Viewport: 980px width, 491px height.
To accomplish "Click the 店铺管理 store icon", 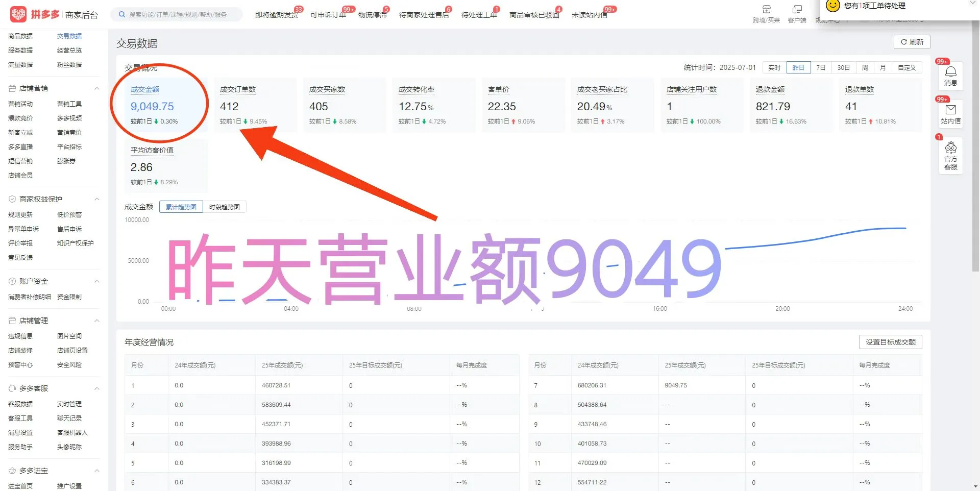I will 12,321.
